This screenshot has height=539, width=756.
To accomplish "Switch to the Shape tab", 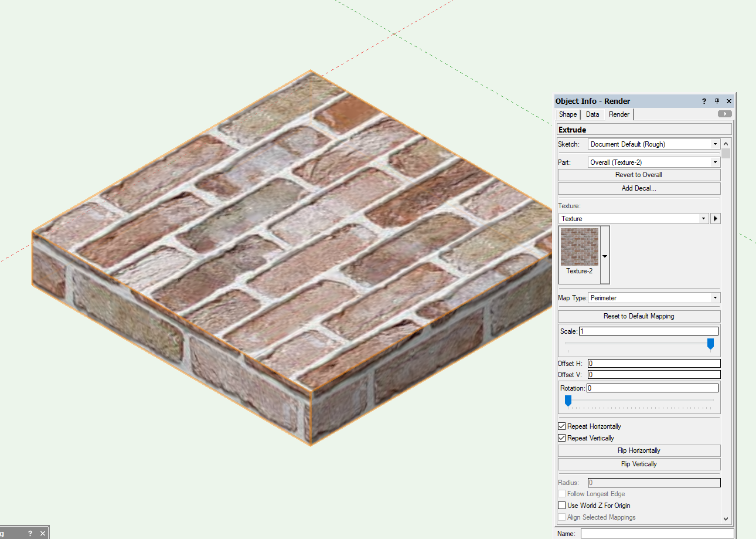I will coord(567,114).
